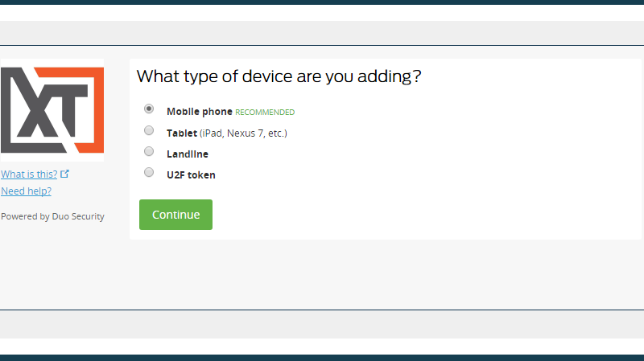Click the gray header band at the top
Screen dimensions: 644x361
point(322,33)
